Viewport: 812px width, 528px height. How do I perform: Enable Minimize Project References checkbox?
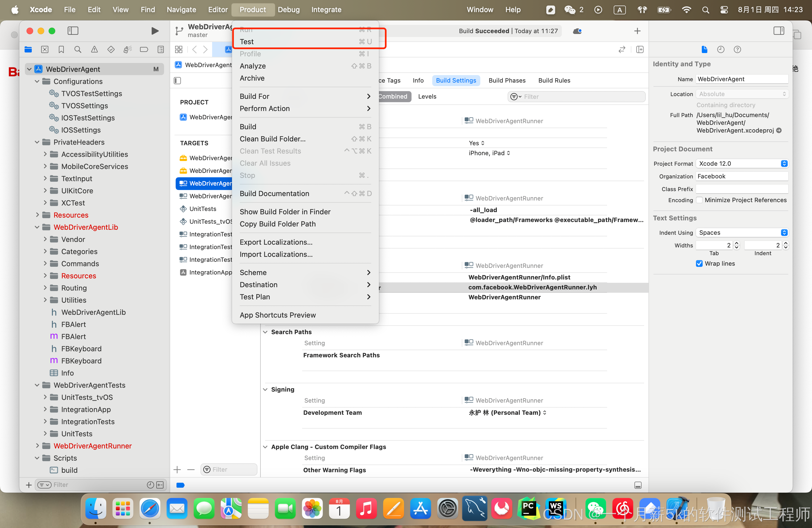point(699,200)
